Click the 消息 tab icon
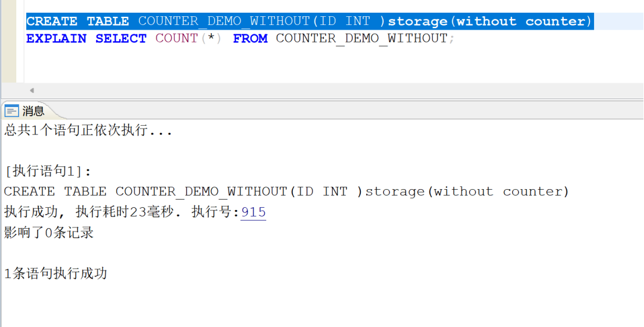Image resolution: width=644 pixels, height=327 pixels. pyautogui.click(x=12, y=111)
